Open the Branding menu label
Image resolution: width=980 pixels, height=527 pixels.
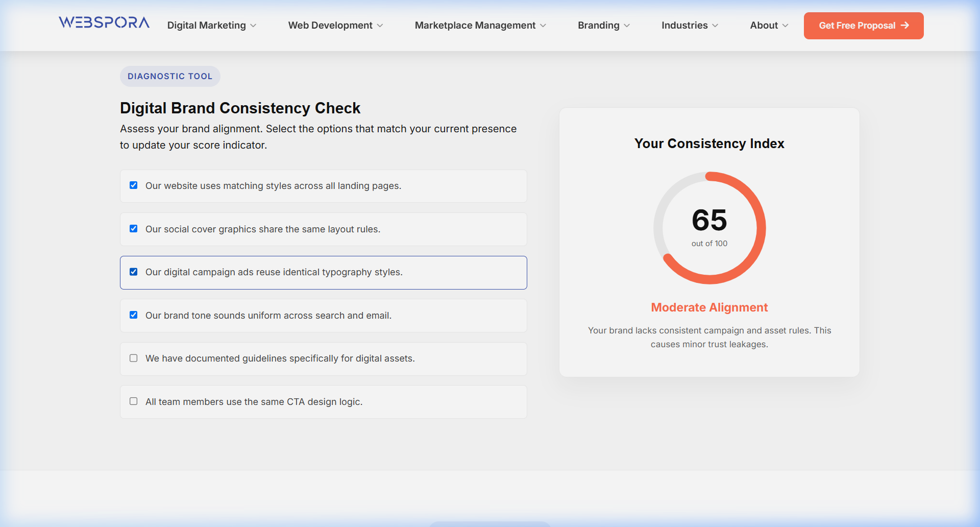(x=599, y=26)
